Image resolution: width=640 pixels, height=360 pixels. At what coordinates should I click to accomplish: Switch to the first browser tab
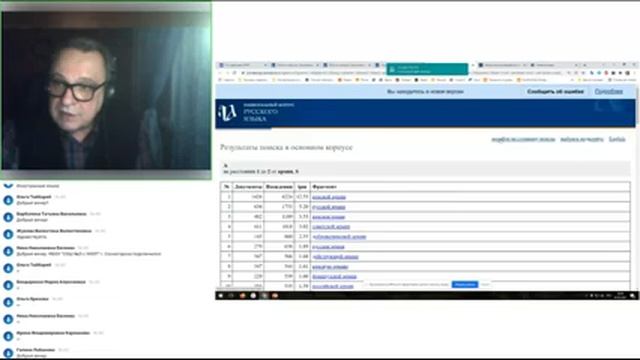243,65
